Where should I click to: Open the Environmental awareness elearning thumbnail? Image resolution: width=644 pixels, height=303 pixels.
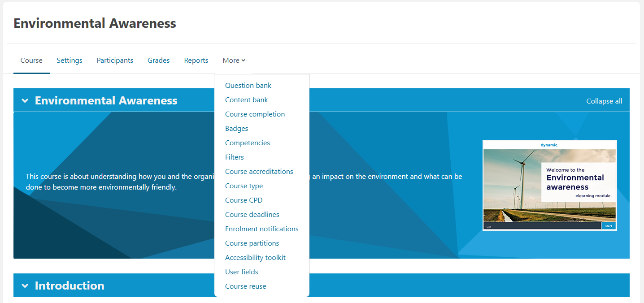click(550, 186)
